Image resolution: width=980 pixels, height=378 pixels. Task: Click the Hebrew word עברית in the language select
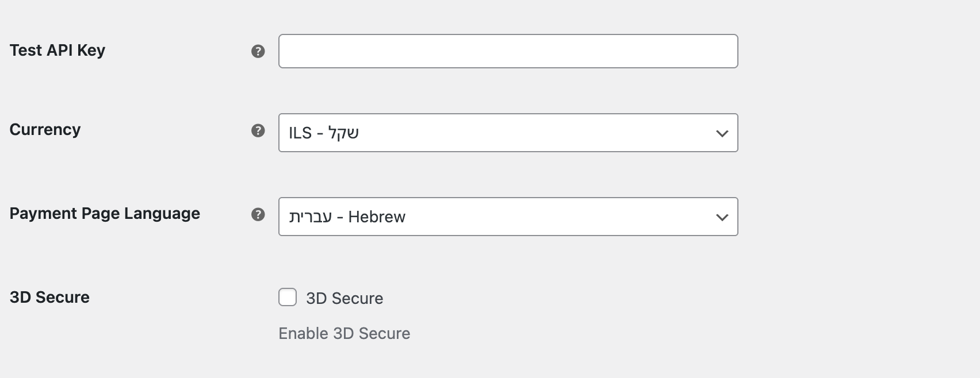[x=310, y=217]
